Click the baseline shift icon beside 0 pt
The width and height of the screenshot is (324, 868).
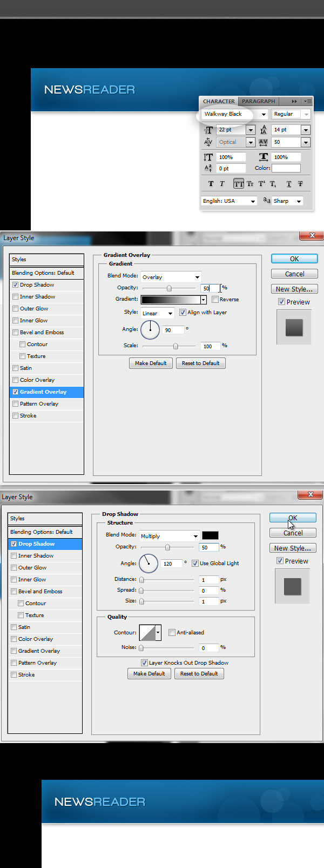(208, 168)
